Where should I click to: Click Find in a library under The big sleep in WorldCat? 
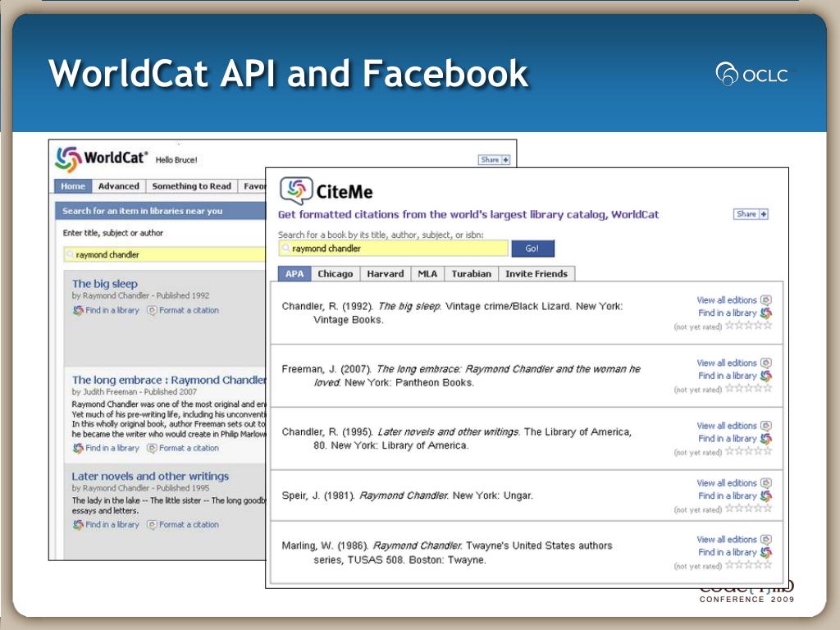coord(112,310)
